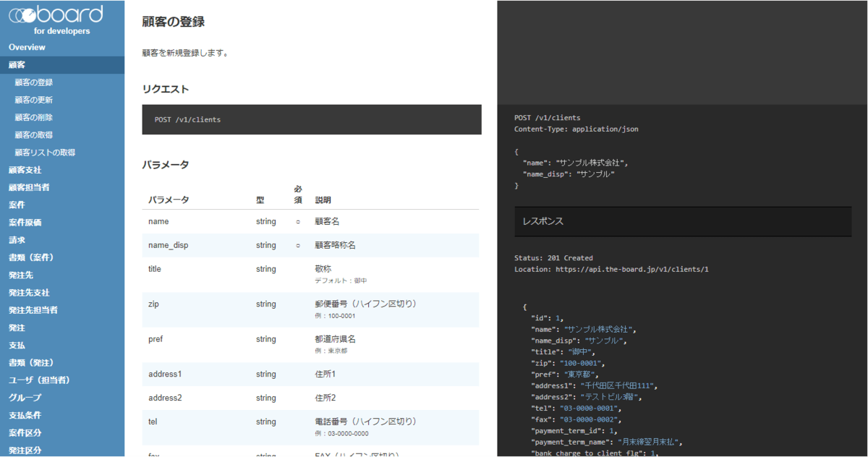
Task: Select 顧客の登録 in the sidebar
Action: (33, 82)
